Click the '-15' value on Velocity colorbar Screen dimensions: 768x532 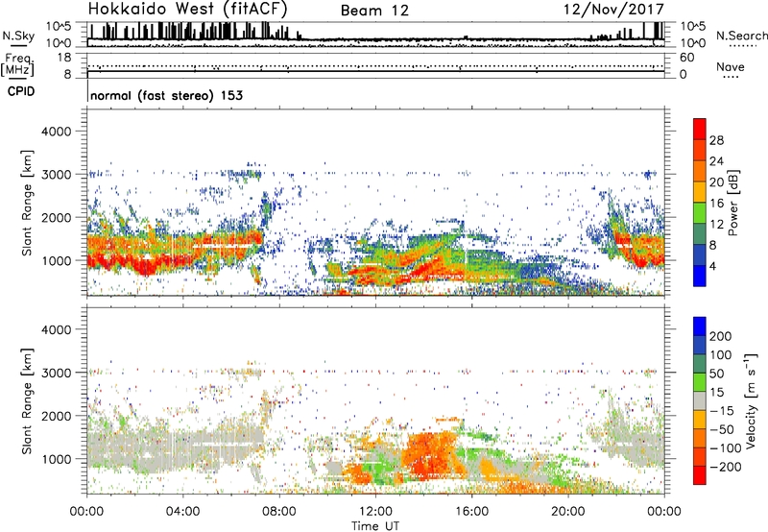pyautogui.click(x=721, y=410)
